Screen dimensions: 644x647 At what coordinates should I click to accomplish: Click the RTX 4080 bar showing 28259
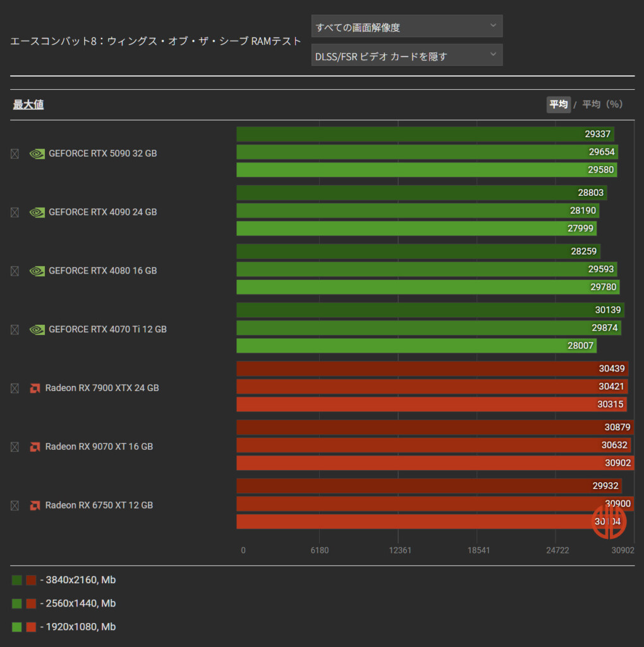(x=418, y=251)
